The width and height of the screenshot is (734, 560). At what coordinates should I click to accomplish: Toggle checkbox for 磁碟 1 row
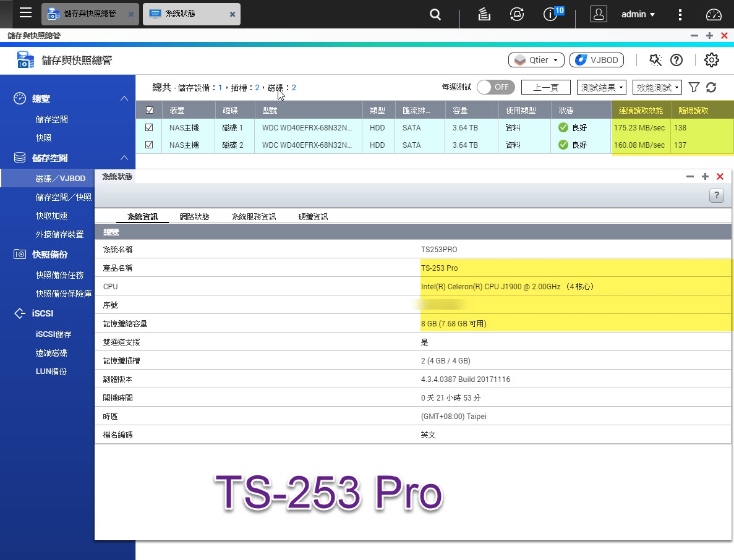coord(149,127)
